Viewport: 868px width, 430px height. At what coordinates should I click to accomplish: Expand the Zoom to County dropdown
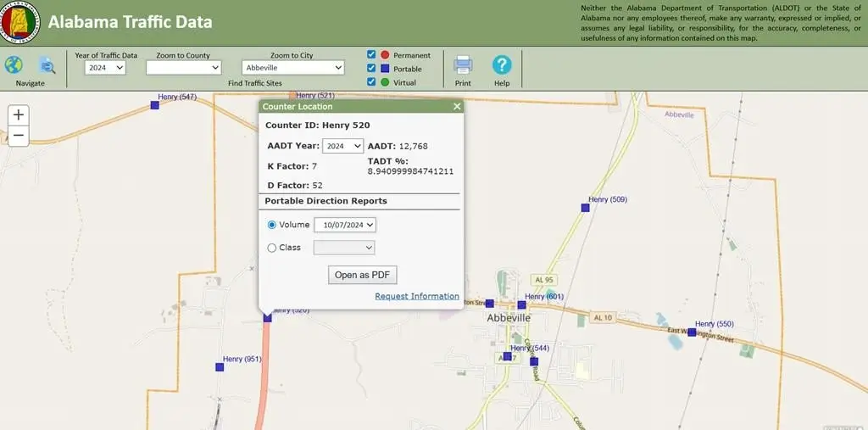pos(183,68)
